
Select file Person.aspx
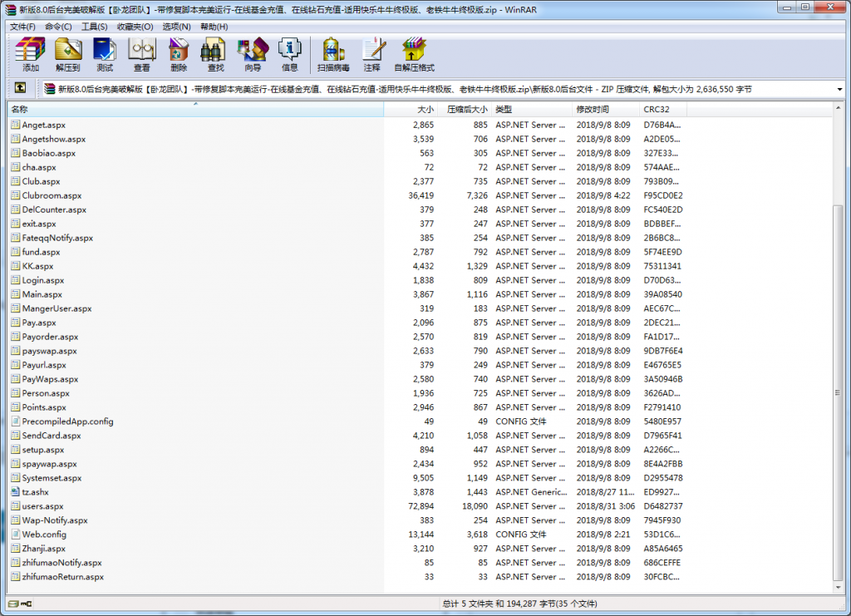(46, 393)
